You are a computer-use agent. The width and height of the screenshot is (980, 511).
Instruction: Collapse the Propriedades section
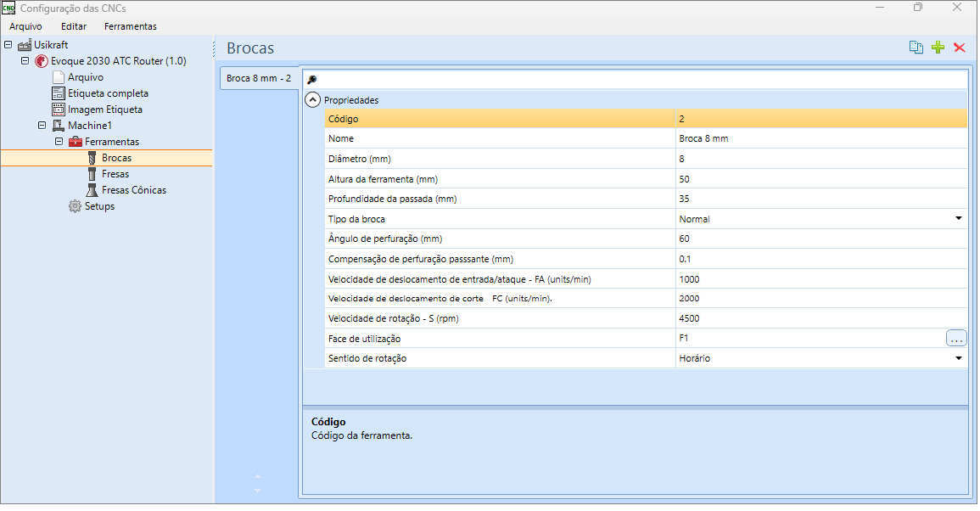(312, 100)
